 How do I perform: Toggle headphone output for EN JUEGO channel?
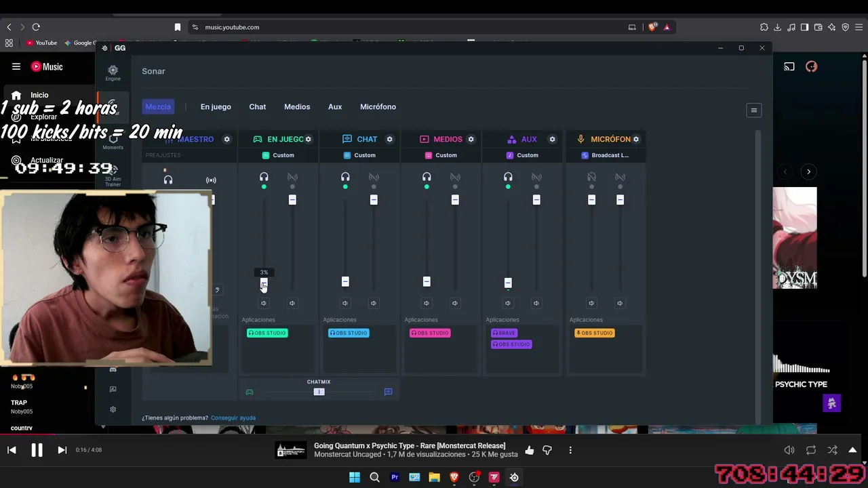click(x=264, y=178)
